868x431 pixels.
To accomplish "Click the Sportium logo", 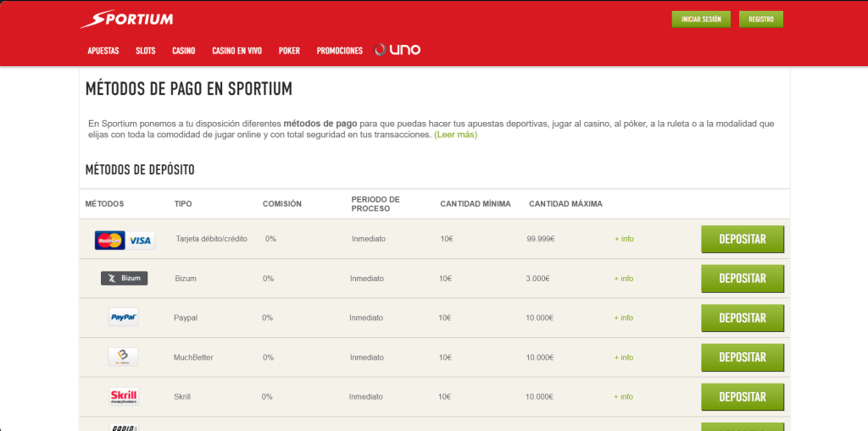I will pyautogui.click(x=126, y=19).
